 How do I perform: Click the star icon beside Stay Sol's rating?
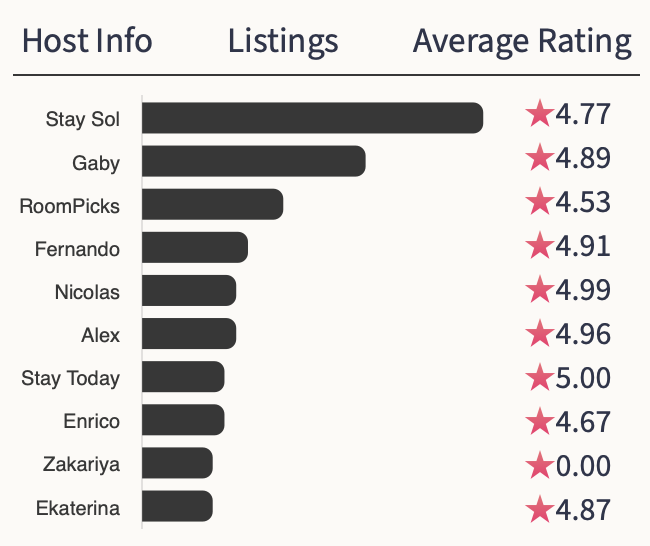coord(539,115)
